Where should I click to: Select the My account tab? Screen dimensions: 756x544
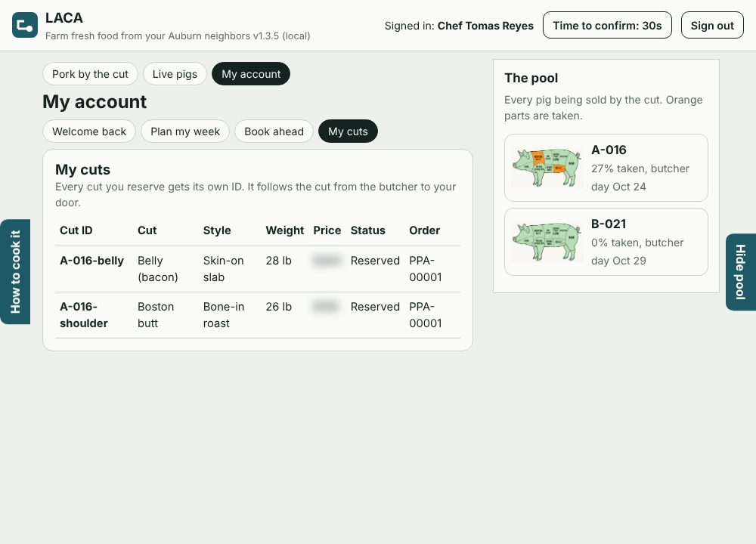[251, 74]
